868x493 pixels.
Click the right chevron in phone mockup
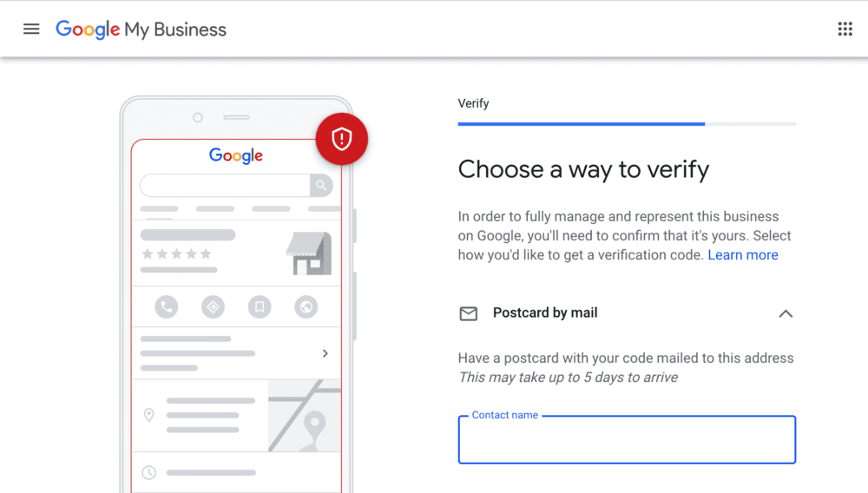[x=325, y=353]
